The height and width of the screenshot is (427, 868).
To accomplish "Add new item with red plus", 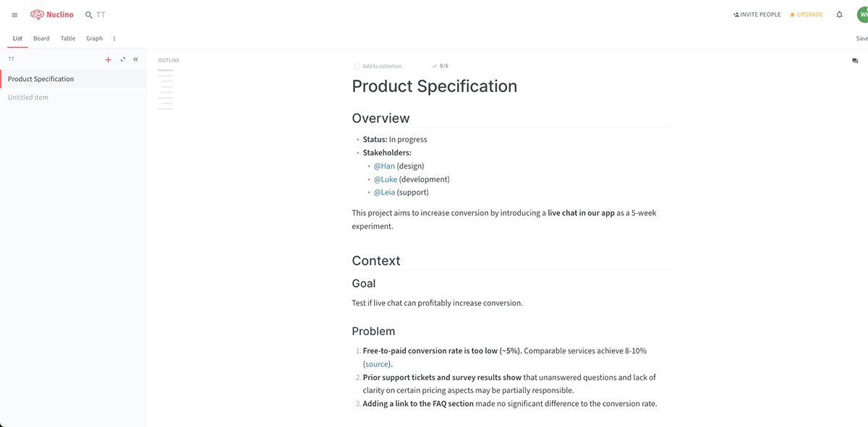I will click(109, 60).
